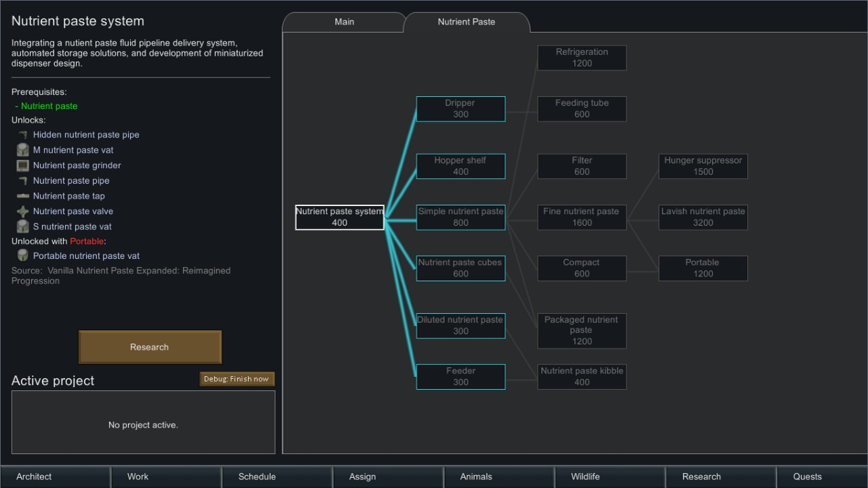Click the M nutrient paste vat label
Screen dimensions: 868x488
(73, 150)
